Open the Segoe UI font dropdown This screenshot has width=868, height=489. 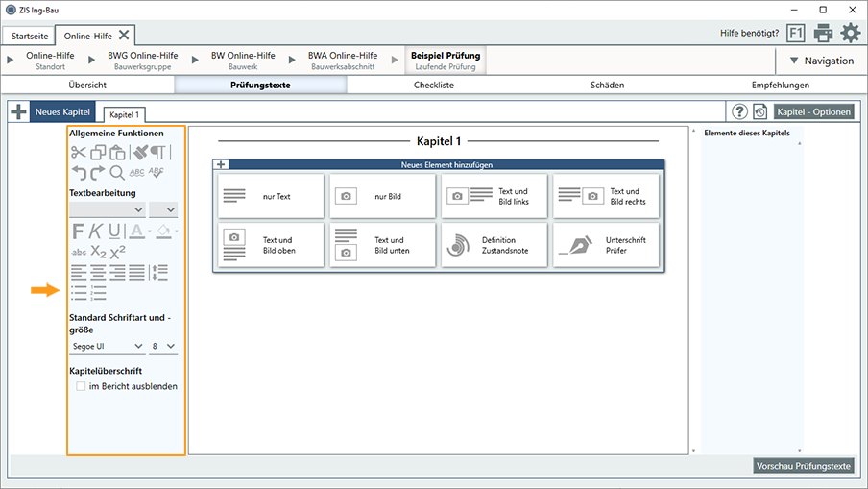tap(107, 346)
